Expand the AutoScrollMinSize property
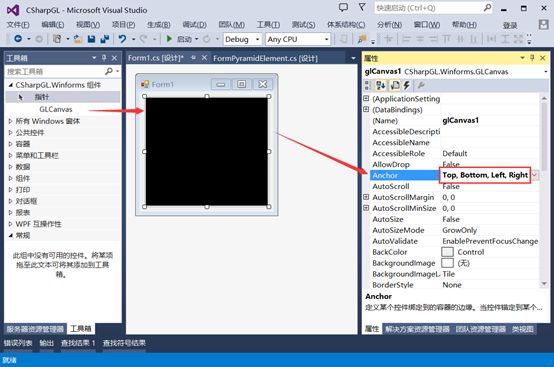This screenshot has height=367, width=554. pyautogui.click(x=366, y=208)
